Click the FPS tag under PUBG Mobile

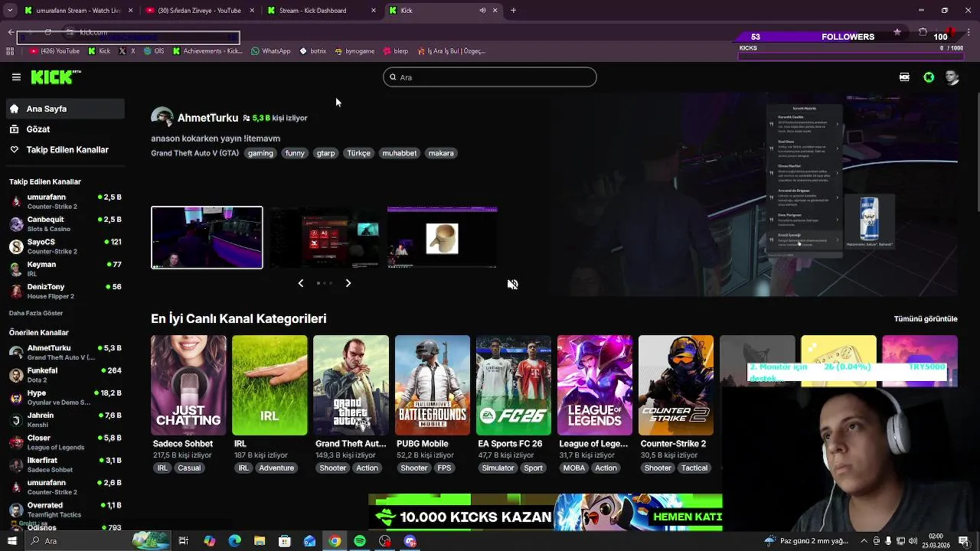click(444, 468)
